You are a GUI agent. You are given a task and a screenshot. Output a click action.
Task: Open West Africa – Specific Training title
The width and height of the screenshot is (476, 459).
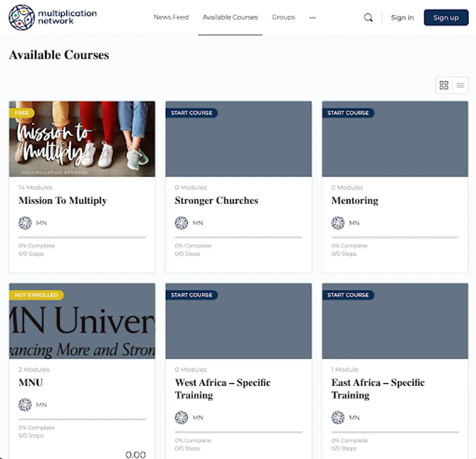click(222, 389)
